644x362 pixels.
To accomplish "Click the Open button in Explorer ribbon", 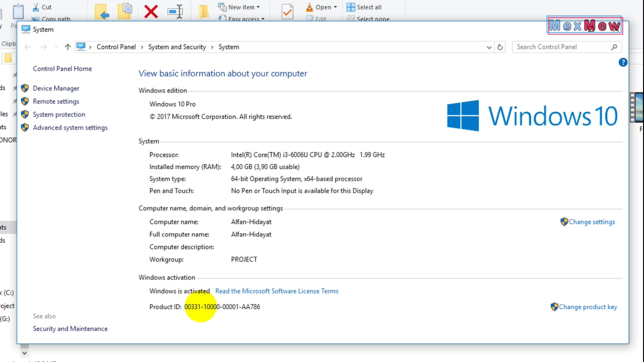I will (x=318, y=7).
